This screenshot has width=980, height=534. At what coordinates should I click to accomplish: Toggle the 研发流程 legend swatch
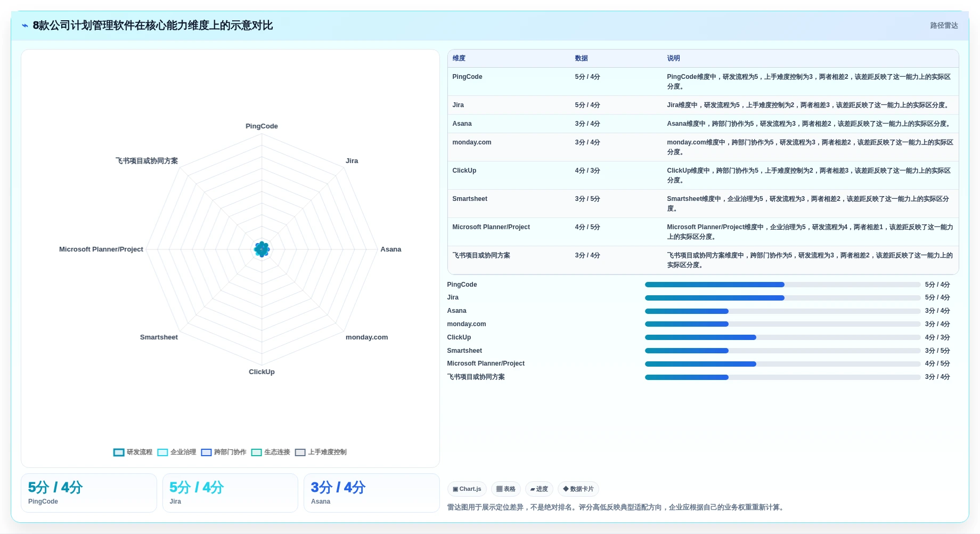tap(119, 452)
